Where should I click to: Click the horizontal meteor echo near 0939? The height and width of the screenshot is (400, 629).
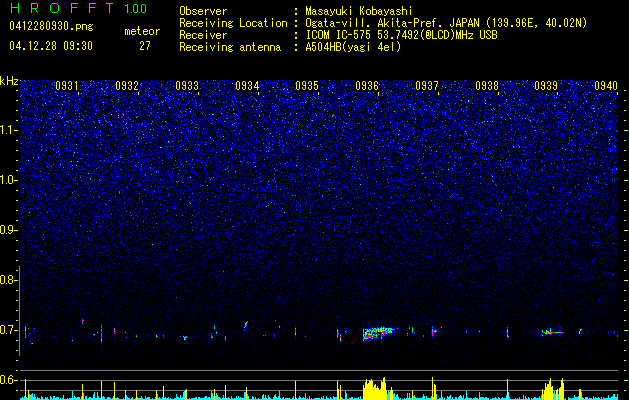point(553,332)
